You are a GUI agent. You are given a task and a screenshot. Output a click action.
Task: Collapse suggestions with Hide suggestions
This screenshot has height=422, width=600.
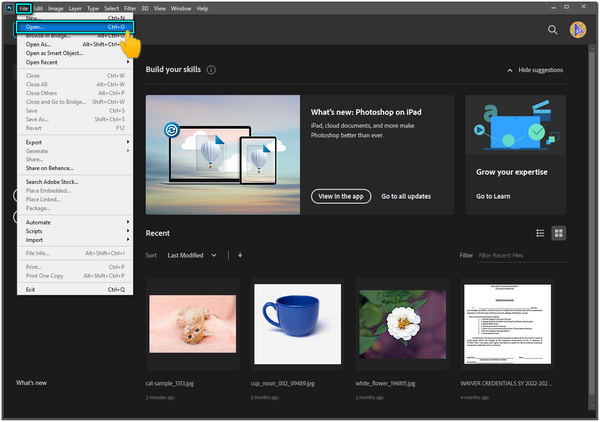(x=534, y=70)
